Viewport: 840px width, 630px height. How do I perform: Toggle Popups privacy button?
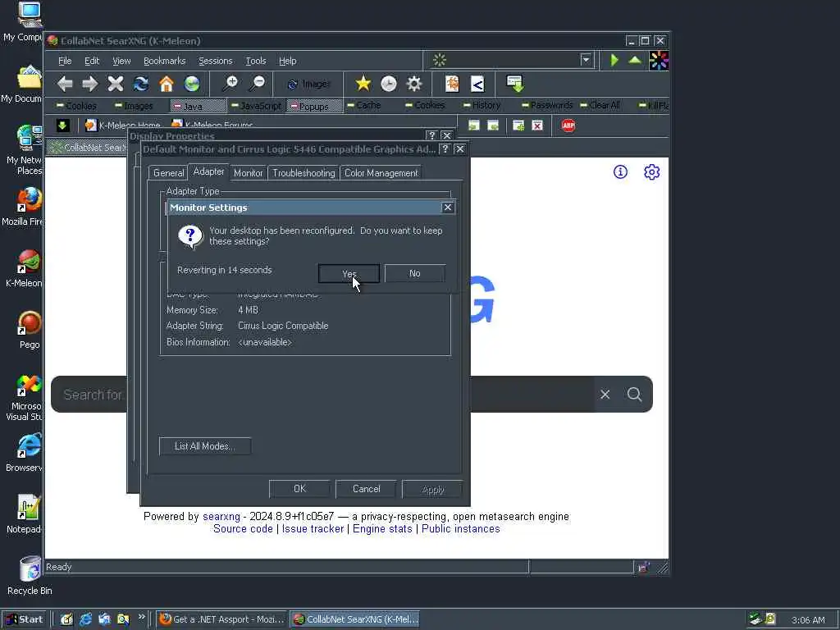(x=314, y=106)
